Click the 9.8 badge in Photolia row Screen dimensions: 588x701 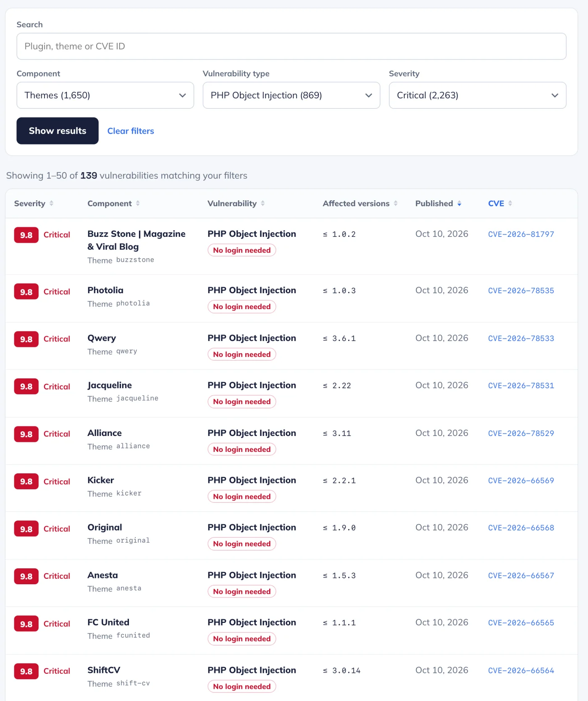click(26, 292)
